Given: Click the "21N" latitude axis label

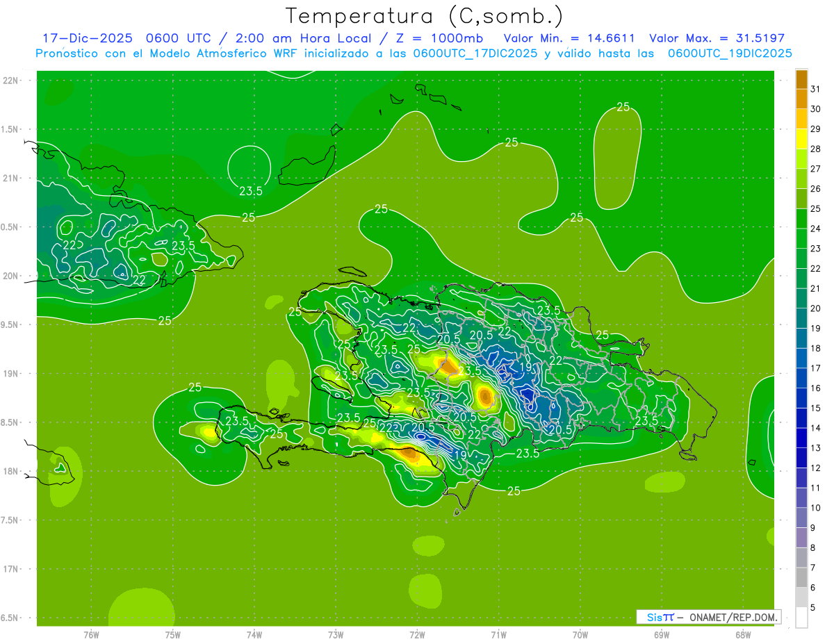Looking at the screenshot, I should tap(11, 178).
